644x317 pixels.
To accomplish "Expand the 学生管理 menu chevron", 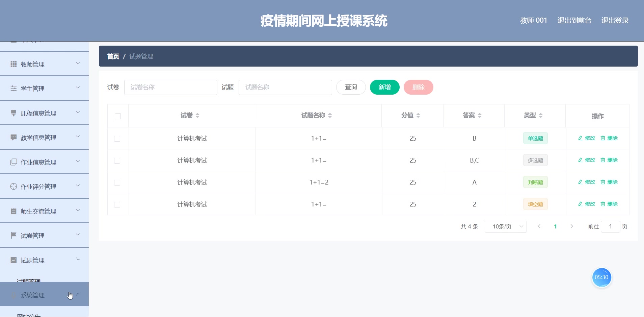I will (x=78, y=88).
